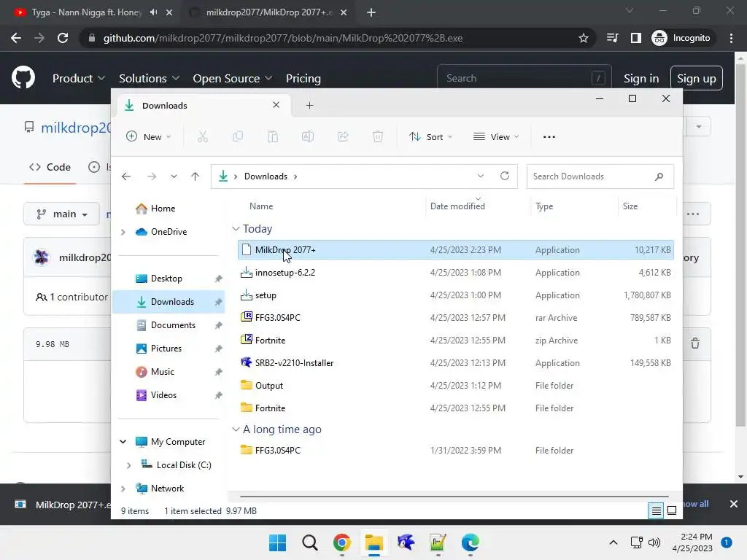Select Desktop in quick access
Viewport: 747px width, 560px height.
click(x=166, y=279)
